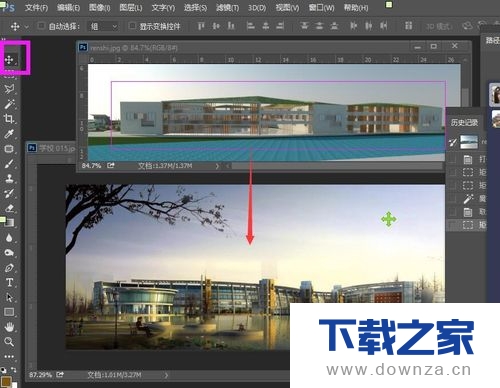The height and width of the screenshot is (388, 500).
Task: Select the Rectangle shape tool
Action: pos(9,312)
